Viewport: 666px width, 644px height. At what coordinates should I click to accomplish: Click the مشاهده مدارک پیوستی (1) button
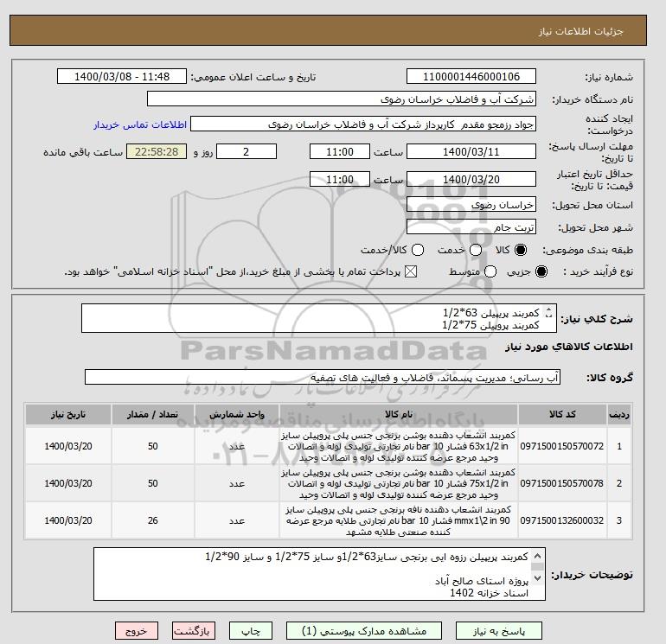(363, 631)
